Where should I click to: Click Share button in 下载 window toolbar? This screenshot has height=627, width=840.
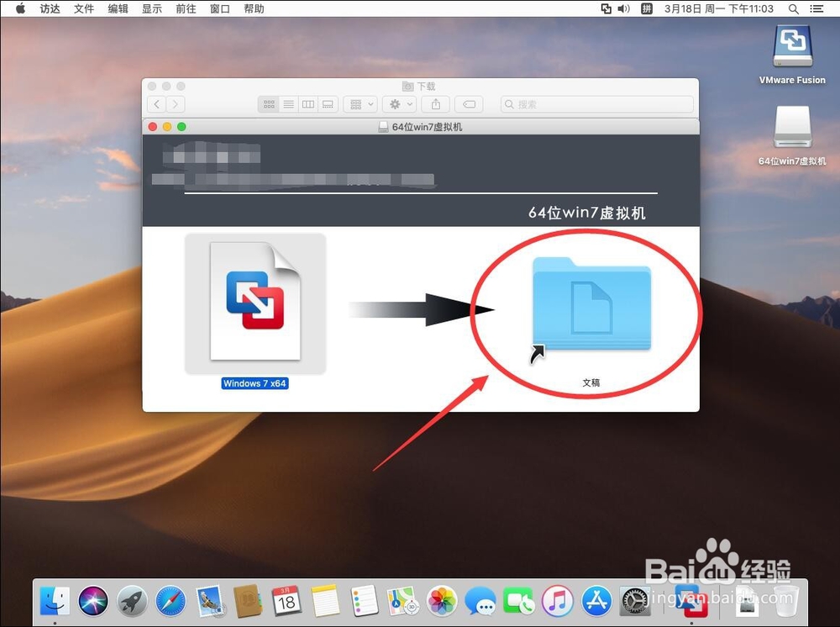(436, 104)
